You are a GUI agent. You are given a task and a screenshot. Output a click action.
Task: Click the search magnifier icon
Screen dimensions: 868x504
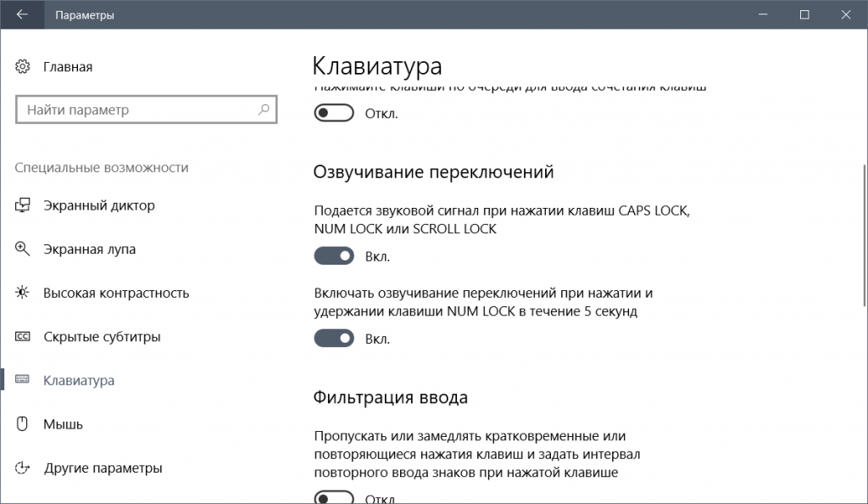(264, 110)
